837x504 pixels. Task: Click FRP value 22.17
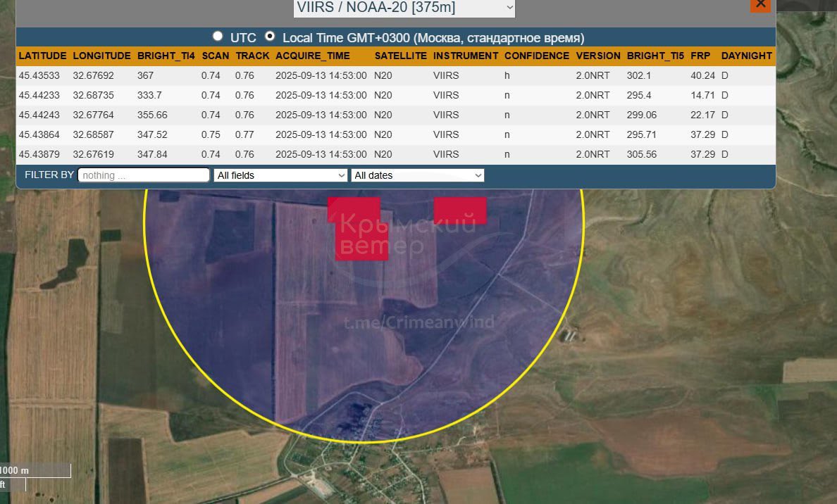702,115
